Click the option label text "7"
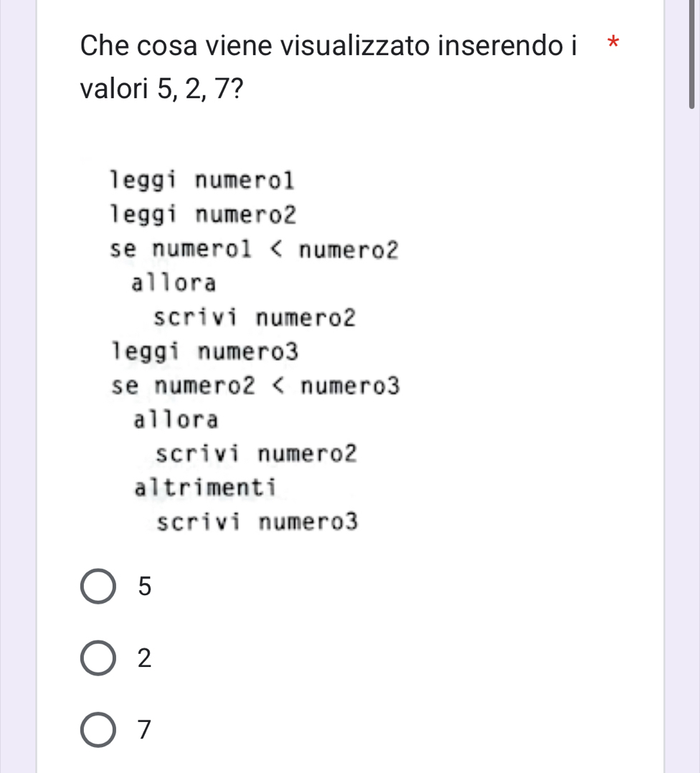Image resolution: width=700 pixels, height=773 pixels. click(x=145, y=730)
